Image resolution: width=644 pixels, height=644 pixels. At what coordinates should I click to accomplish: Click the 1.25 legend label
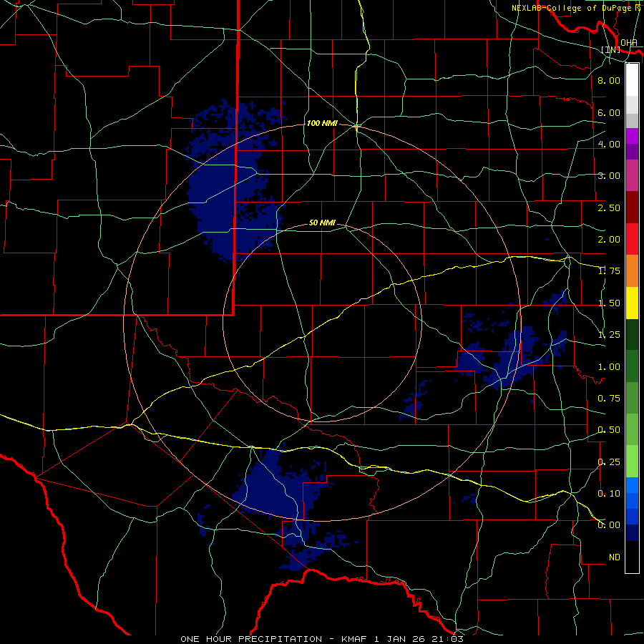pyautogui.click(x=608, y=335)
